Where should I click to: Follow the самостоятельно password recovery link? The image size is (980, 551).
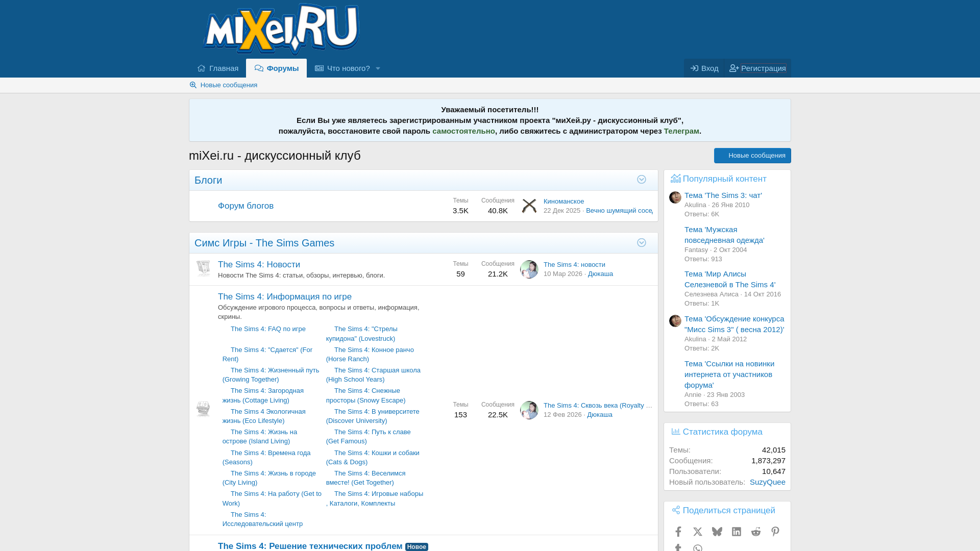coord(463,131)
